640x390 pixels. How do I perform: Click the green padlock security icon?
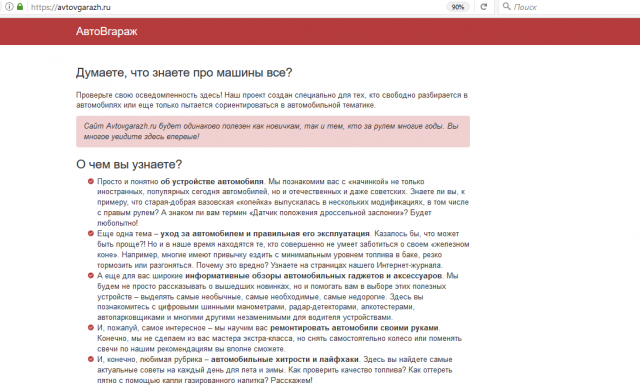coord(20,7)
